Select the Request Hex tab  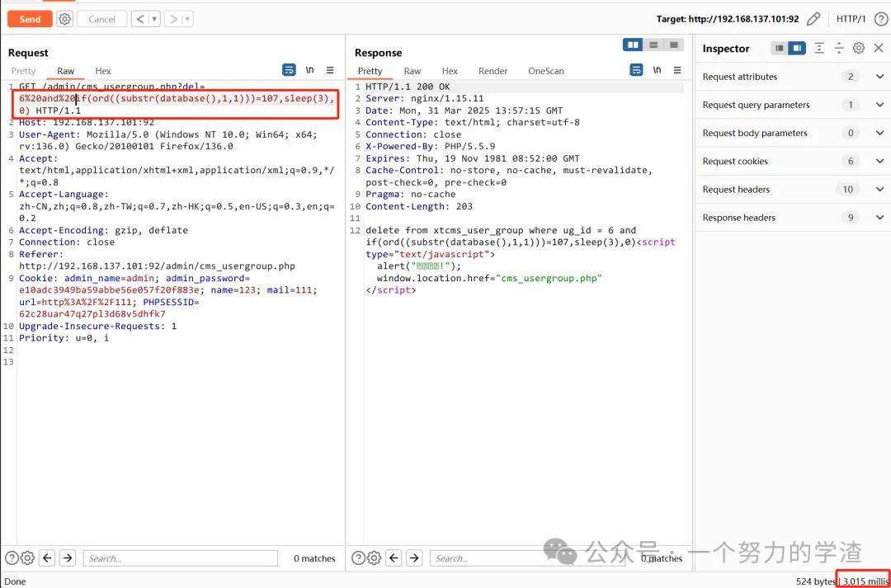(103, 71)
